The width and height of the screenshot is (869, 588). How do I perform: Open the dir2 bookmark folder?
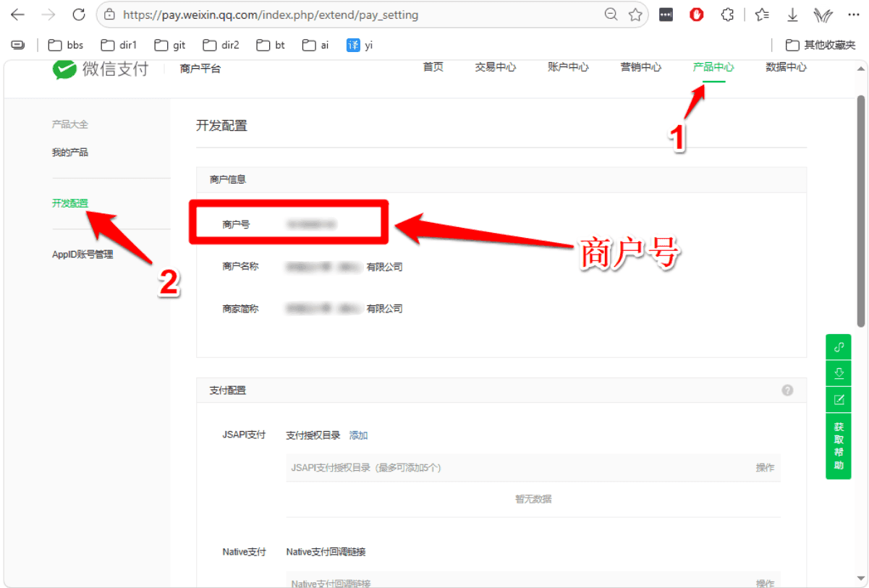pyautogui.click(x=221, y=45)
